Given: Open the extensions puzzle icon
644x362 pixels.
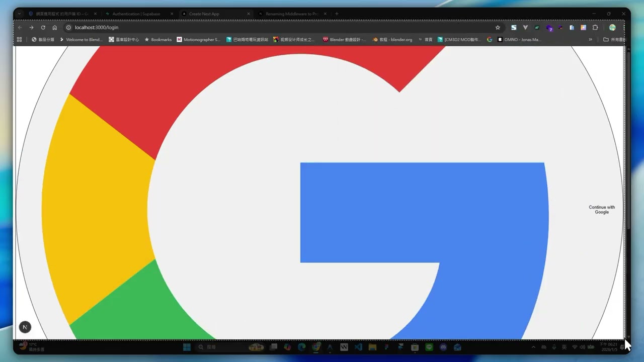Looking at the screenshot, I should [595, 27].
